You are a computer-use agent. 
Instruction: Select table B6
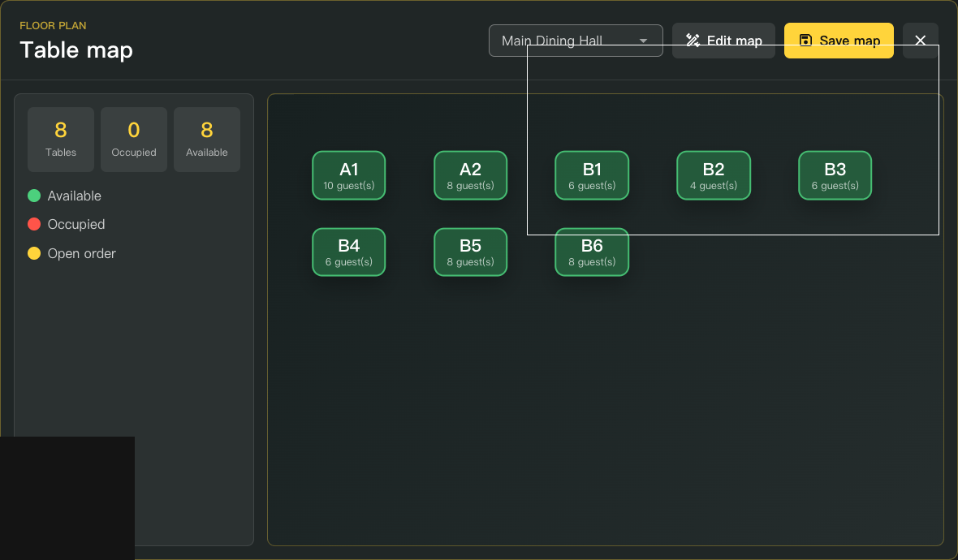[592, 252]
